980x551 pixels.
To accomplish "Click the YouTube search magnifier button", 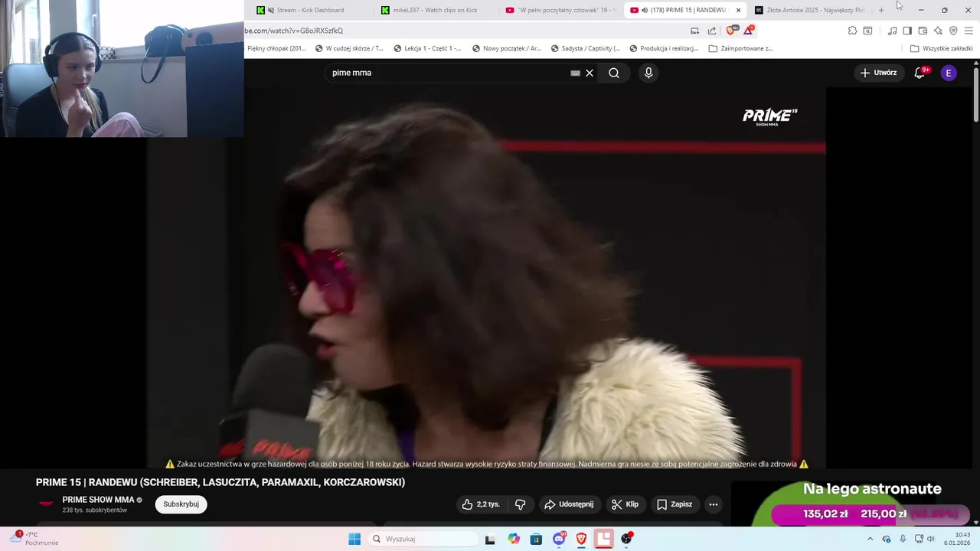I will [x=614, y=73].
